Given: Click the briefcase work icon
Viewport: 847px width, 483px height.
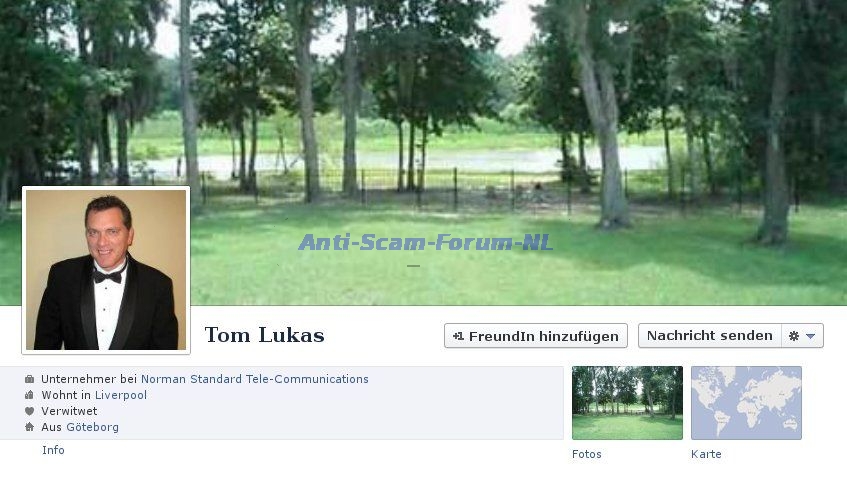Looking at the screenshot, I should click(x=29, y=379).
